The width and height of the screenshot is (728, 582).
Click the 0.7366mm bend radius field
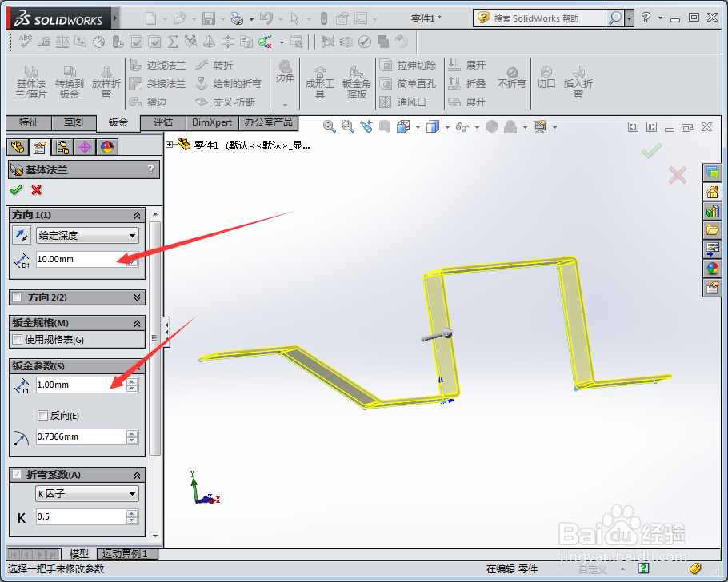pos(81,436)
